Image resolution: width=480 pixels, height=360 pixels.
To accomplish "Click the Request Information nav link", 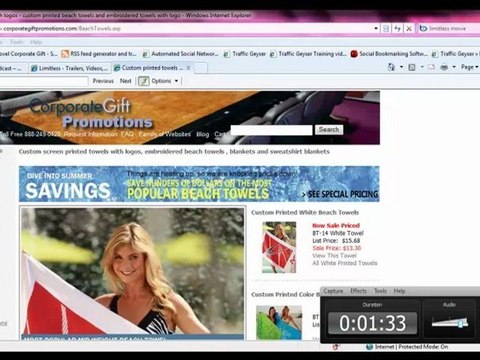I will pos(91,134).
